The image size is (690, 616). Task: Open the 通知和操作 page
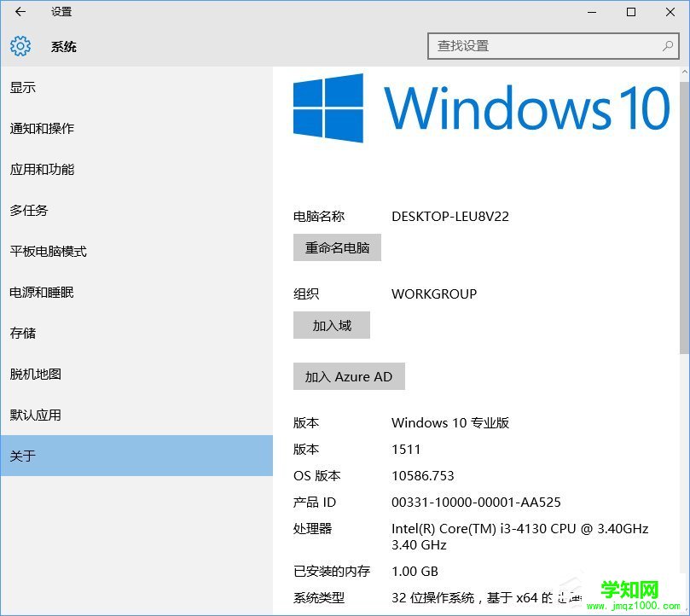136,129
